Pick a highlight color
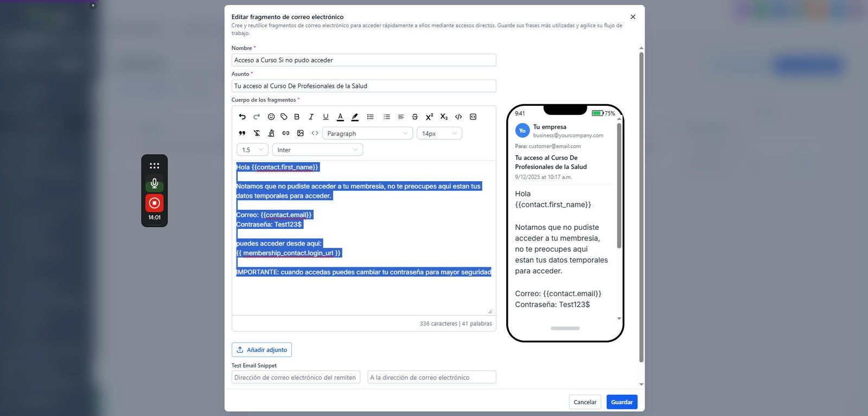The height and width of the screenshot is (416, 868). click(355, 117)
